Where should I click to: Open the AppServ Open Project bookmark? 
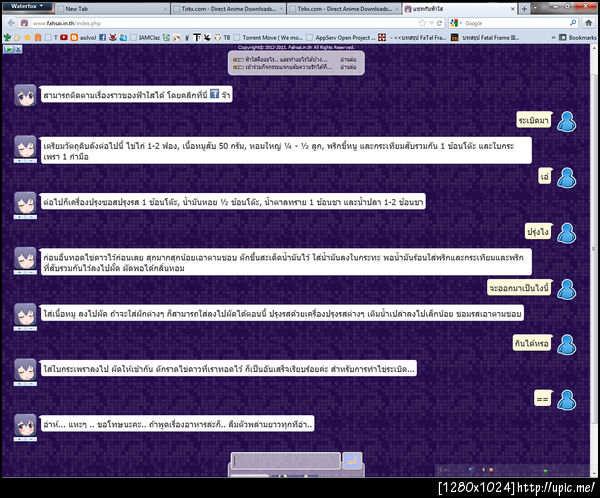pos(341,37)
